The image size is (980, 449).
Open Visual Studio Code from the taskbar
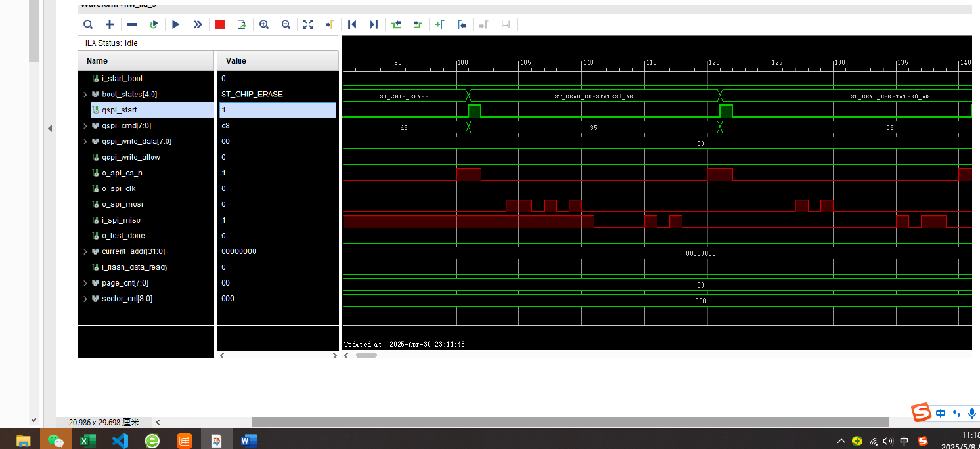[x=120, y=440]
